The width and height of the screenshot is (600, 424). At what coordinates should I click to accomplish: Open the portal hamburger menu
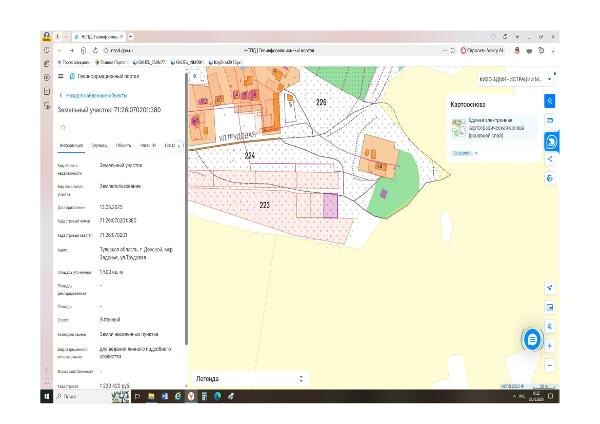click(60, 76)
